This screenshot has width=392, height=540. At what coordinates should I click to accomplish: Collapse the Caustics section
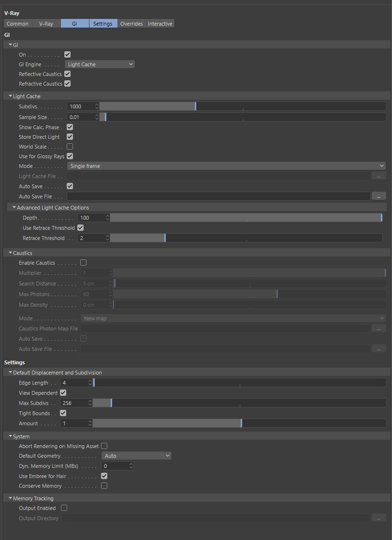point(10,253)
